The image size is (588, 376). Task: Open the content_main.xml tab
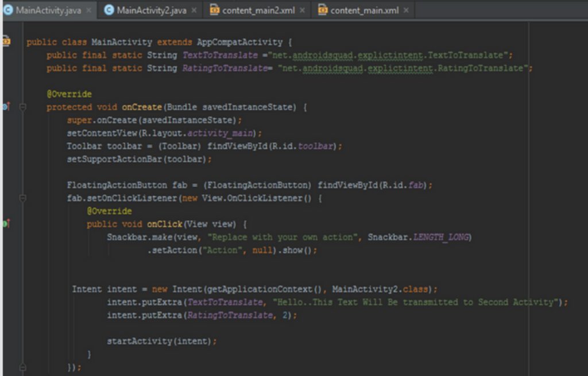(364, 10)
